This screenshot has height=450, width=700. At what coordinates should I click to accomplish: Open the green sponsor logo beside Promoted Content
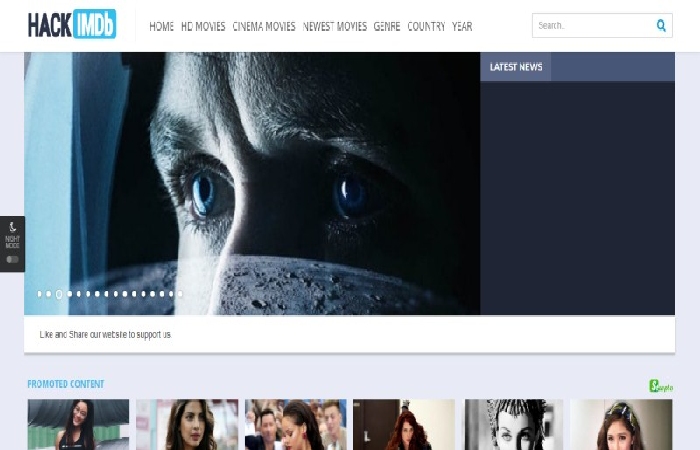point(661,386)
